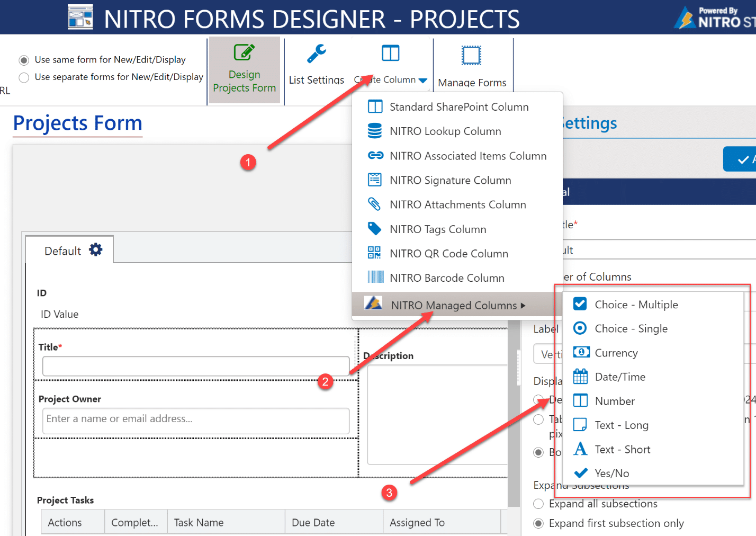The image size is (756, 536).
Task: Choose NITRO QR Code Column entry text
Action: coord(449,253)
